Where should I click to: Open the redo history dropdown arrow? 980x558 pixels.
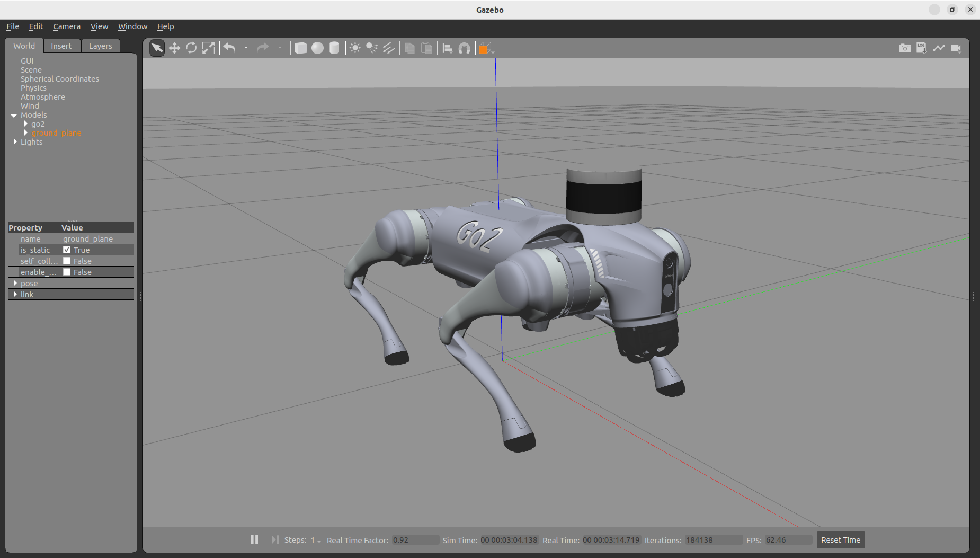click(280, 48)
